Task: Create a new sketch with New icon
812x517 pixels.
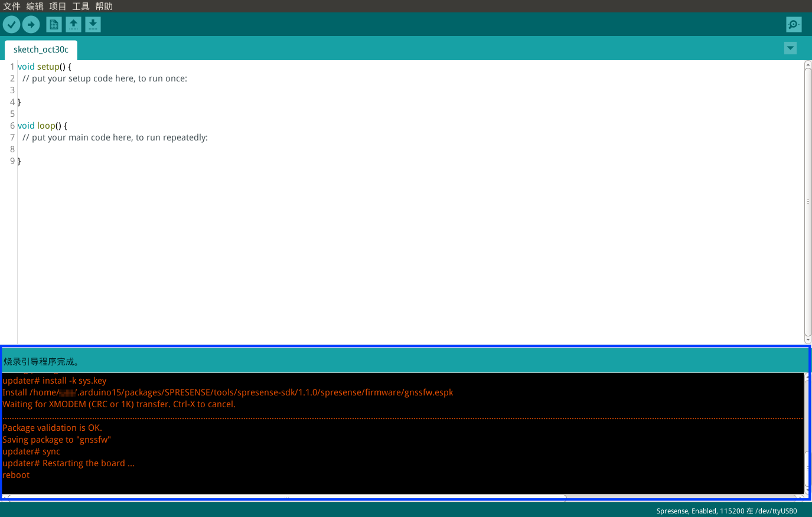Action: 54,25
